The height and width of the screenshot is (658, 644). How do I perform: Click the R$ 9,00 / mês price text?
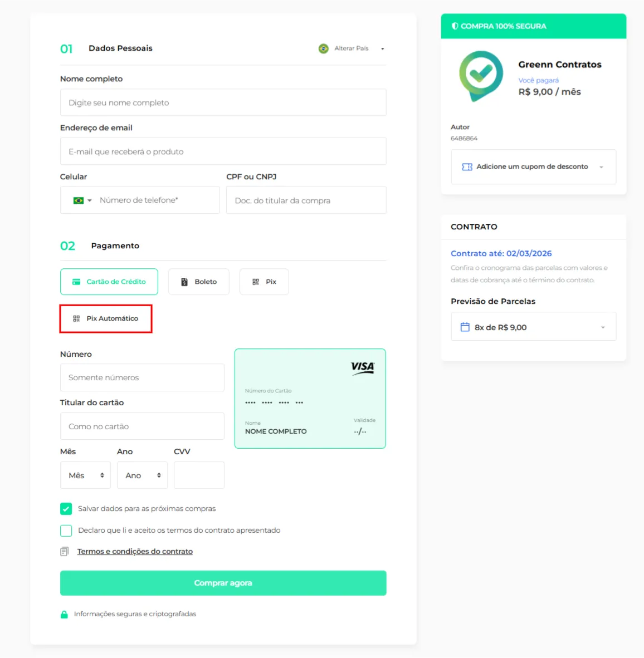[x=549, y=92]
